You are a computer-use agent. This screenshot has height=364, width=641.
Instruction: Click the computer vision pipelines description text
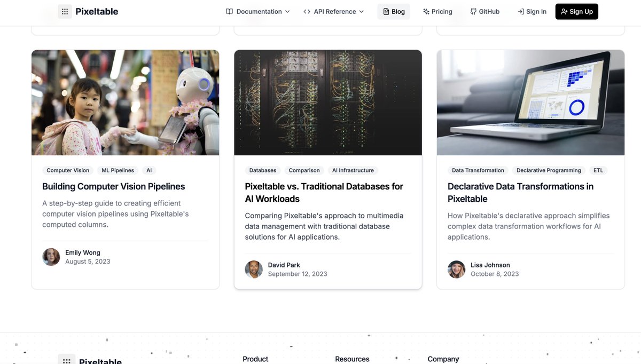(x=116, y=214)
